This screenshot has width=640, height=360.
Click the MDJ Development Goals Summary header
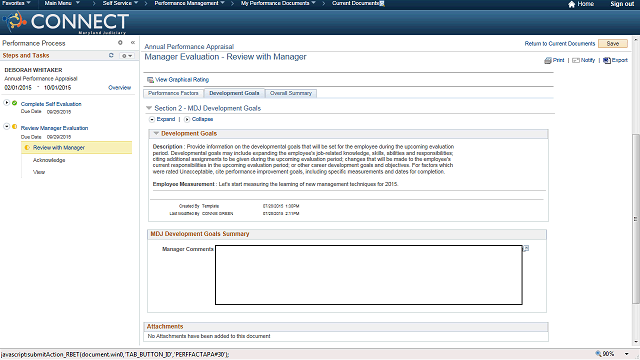tap(347, 234)
